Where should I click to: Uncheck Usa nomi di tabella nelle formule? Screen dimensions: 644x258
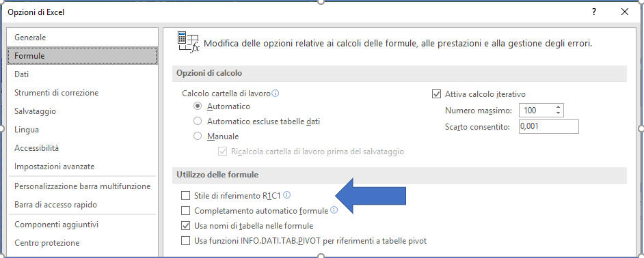(186, 226)
